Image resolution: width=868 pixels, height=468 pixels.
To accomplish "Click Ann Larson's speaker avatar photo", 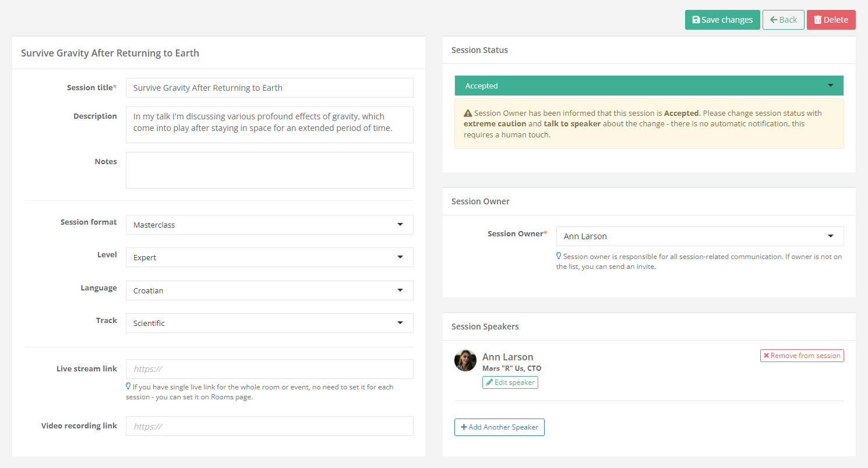I will (465, 360).
